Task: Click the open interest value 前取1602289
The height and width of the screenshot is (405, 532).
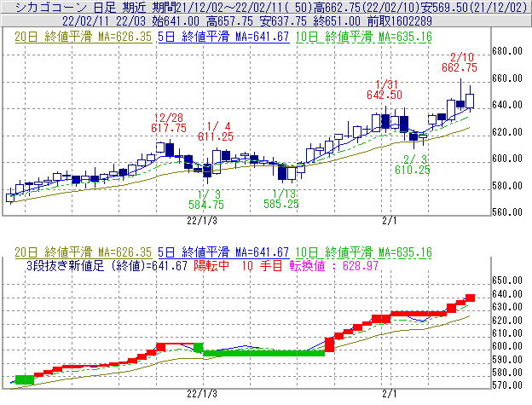Action: [400, 21]
